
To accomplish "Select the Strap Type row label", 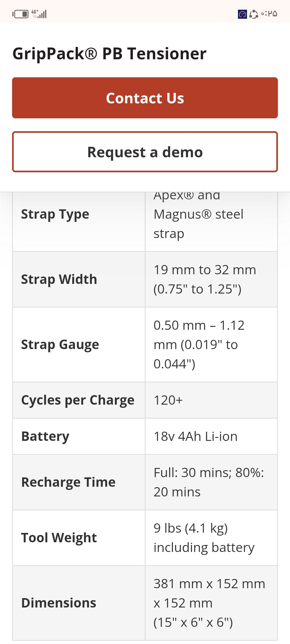I will 55,214.
